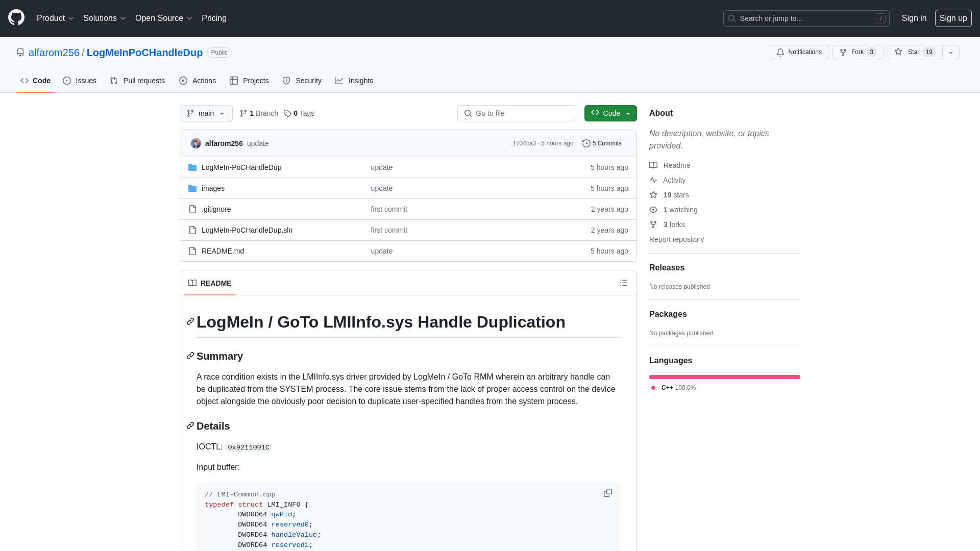The width and height of the screenshot is (980, 551).
Task: Open LogMeInPoCHandleDup repository link
Action: (x=144, y=53)
